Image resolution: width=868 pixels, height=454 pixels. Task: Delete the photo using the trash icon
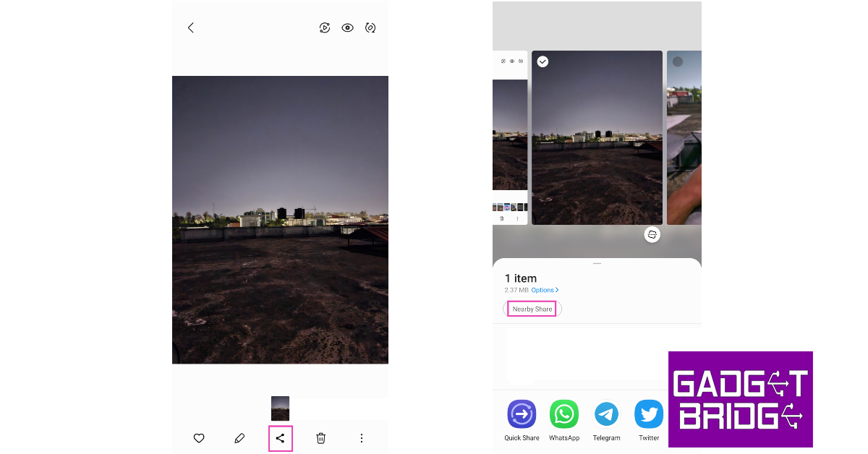point(321,438)
